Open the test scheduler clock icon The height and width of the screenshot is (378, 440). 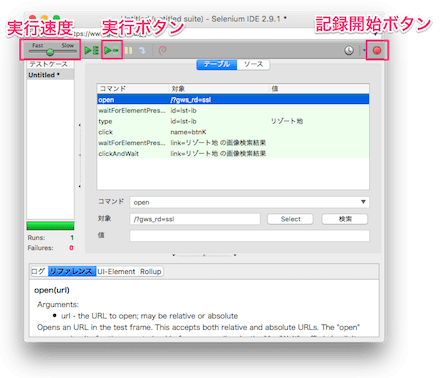[x=349, y=50]
